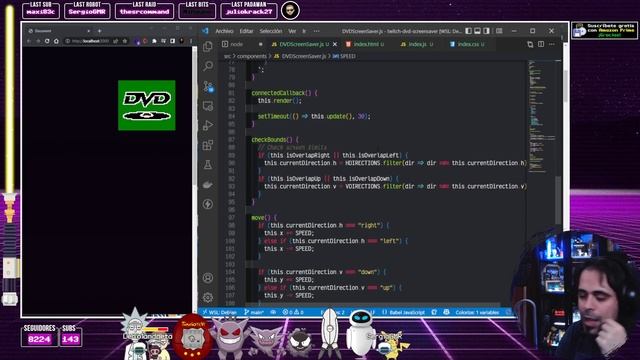Select the components breadcrumb
Image resolution: width=640 pixels, height=360 pixels.
point(252,56)
